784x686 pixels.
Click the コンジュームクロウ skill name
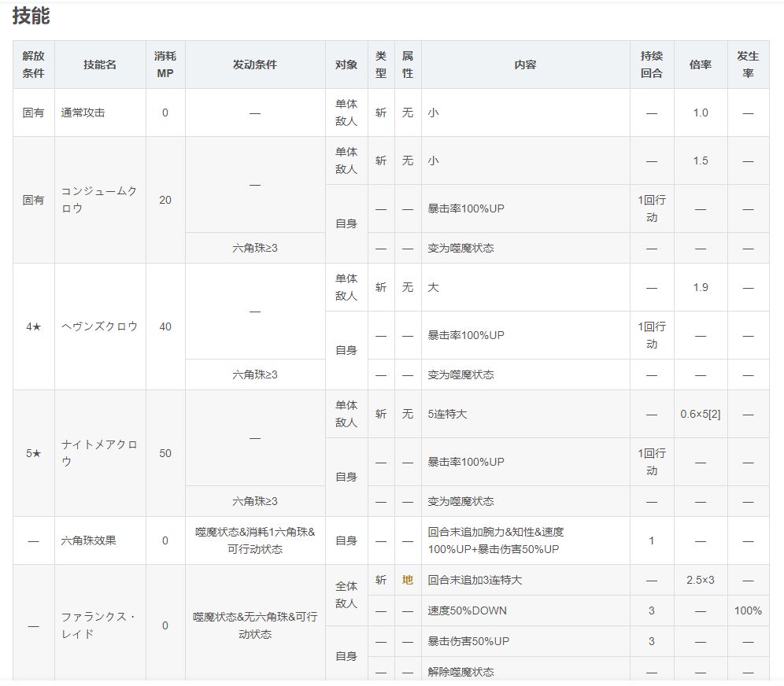pos(99,200)
